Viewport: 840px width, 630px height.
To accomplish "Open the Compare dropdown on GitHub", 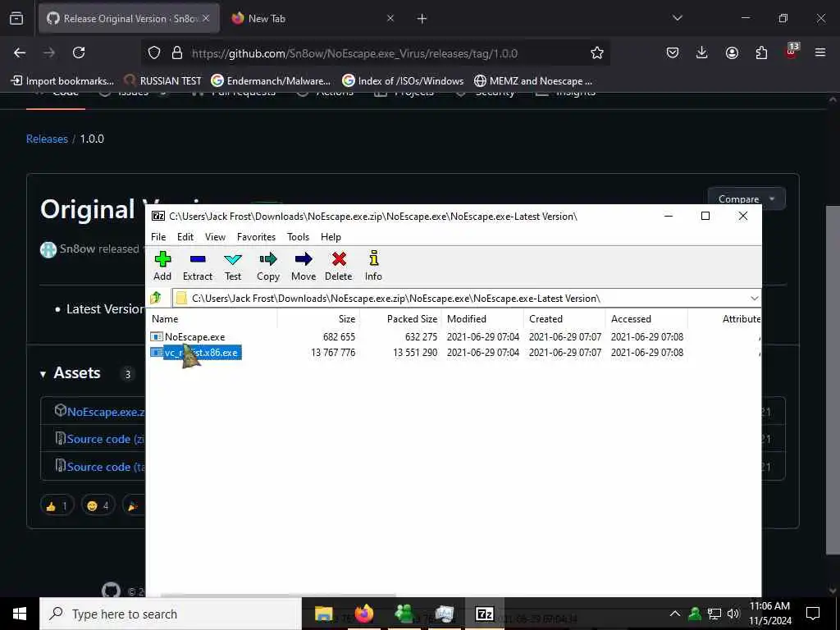I will (746, 199).
